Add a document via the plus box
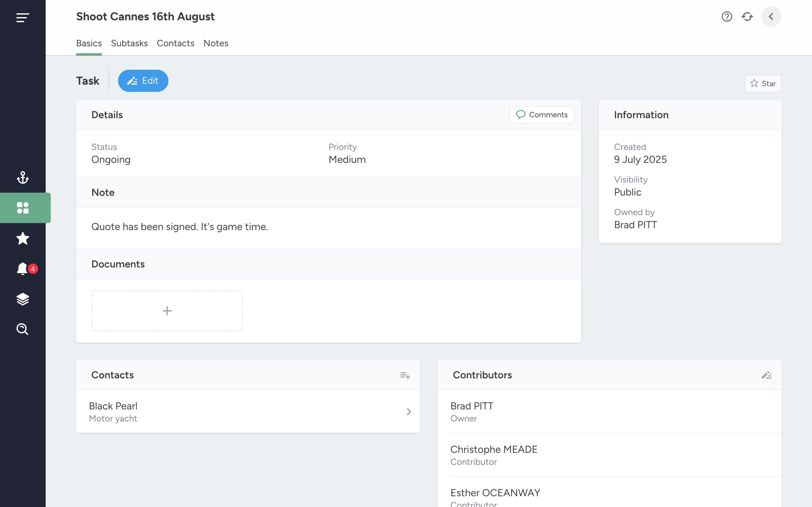This screenshot has width=812, height=507. click(167, 311)
